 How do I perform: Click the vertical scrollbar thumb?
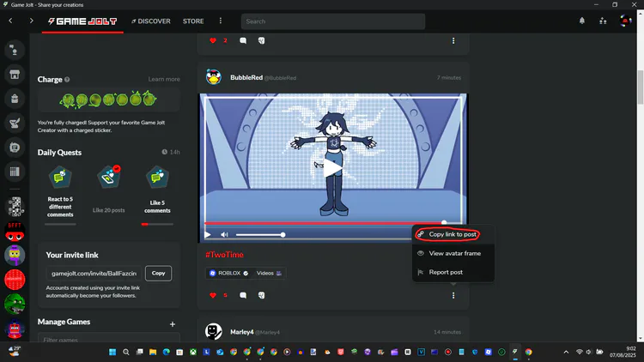pyautogui.click(x=641, y=87)
